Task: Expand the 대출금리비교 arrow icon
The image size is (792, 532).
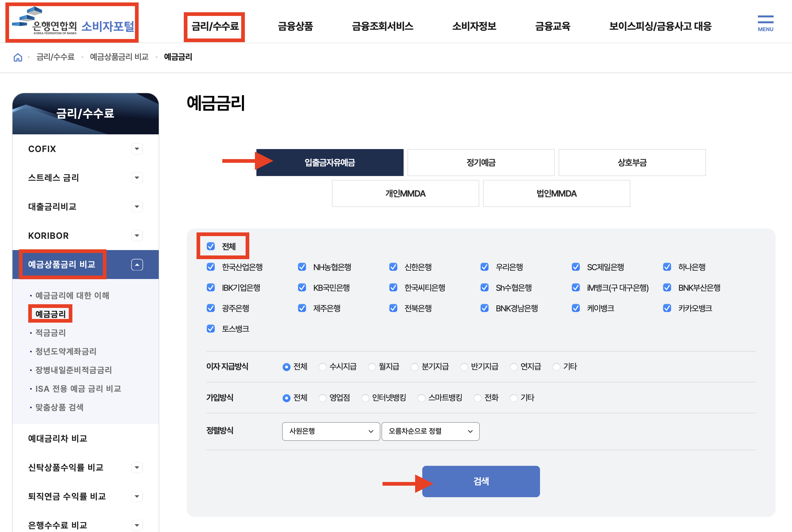Action: point(137,207)
